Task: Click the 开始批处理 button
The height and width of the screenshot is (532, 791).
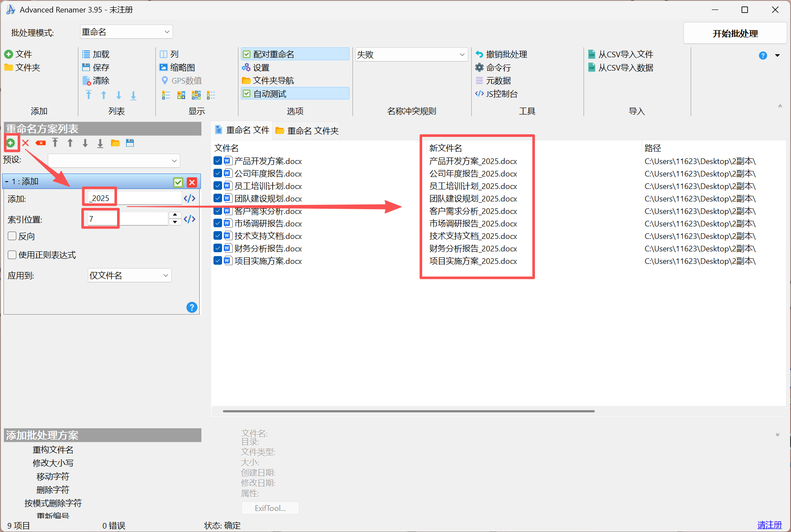Action: click(x=735, y=34)
